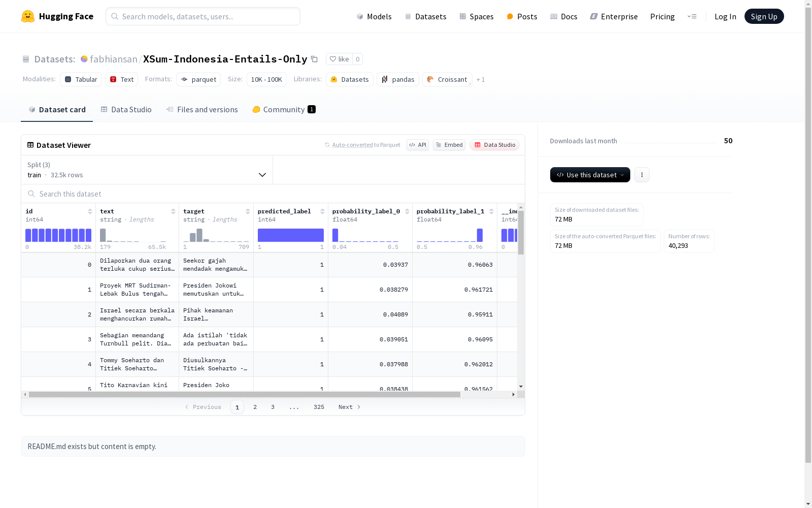812x508 pixels.
Task: Sort the probability_label_1 column
Action: click(491, 211)
